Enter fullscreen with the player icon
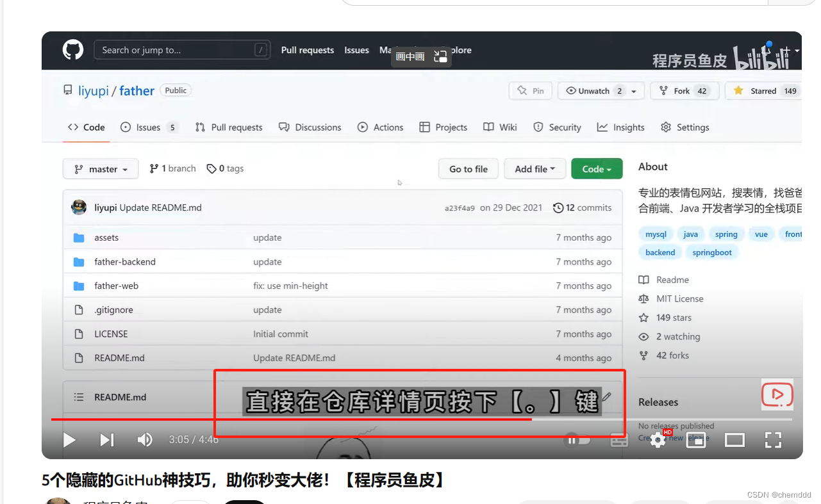821x504 pixels. coord(773,440)
